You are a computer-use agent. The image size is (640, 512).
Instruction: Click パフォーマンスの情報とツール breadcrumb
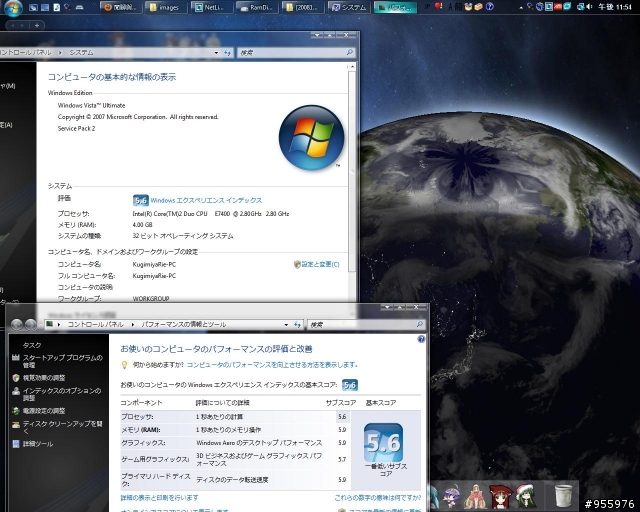tap(183, 324)
